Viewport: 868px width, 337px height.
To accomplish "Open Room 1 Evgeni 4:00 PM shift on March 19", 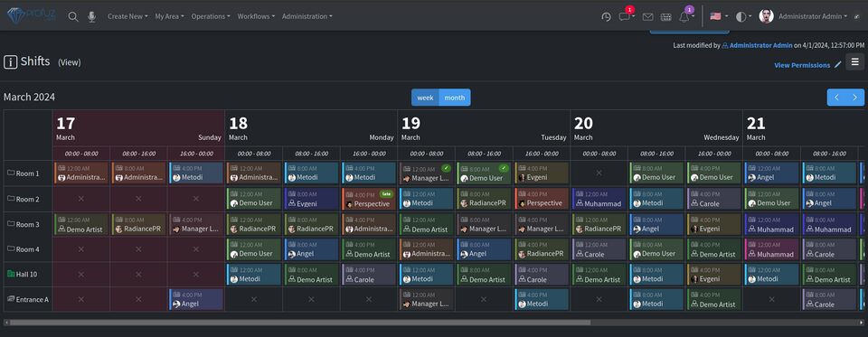I will 542,173.
